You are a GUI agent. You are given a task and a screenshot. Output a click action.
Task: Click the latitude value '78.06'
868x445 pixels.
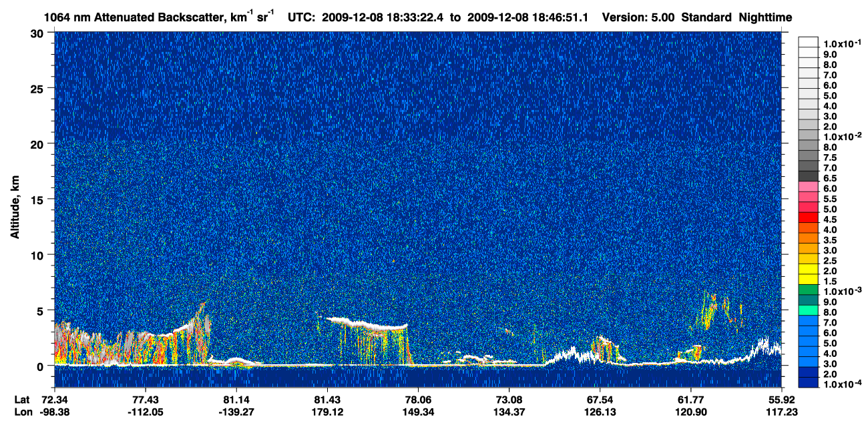(418, 399)
